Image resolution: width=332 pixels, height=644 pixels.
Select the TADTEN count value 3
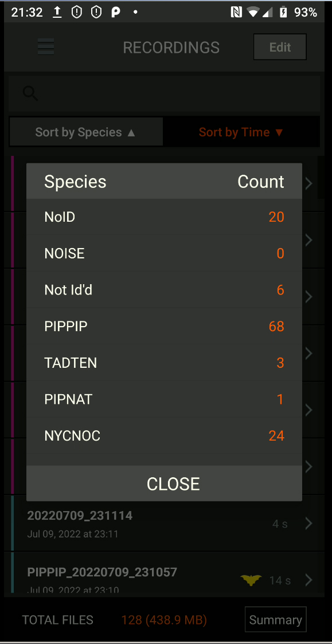click(280, 363)
